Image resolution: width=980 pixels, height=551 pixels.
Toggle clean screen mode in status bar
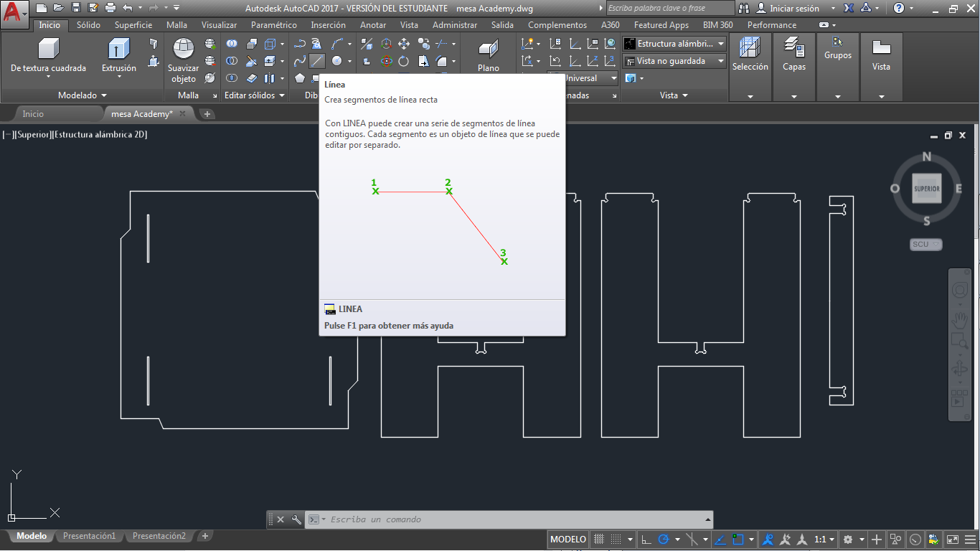(x=953, y=539)
